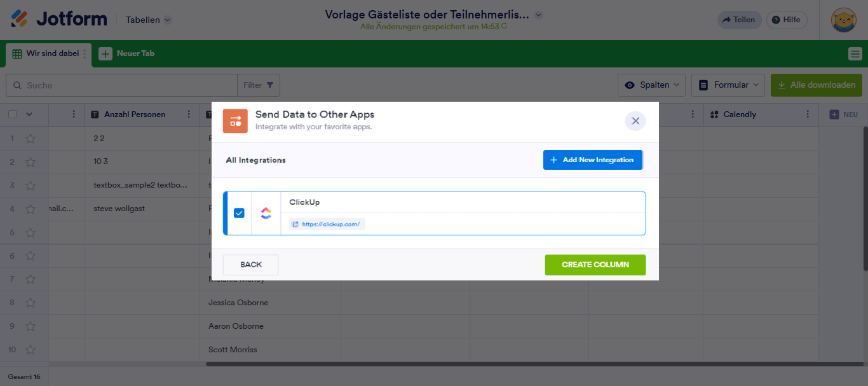Open the https://clickup.com/ link
The height and width of the screenshot is (386, 868).
point(327,224)
